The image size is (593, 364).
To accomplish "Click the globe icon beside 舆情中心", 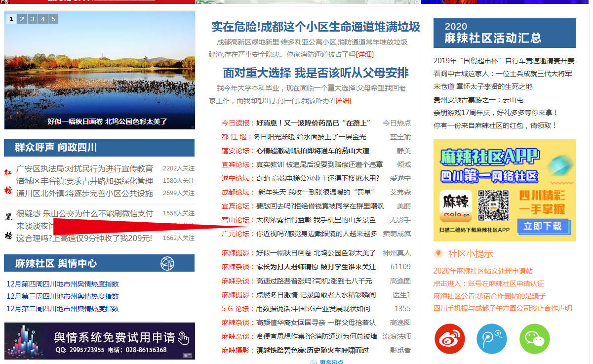I will pyautogui.click(x=167, y=263).
